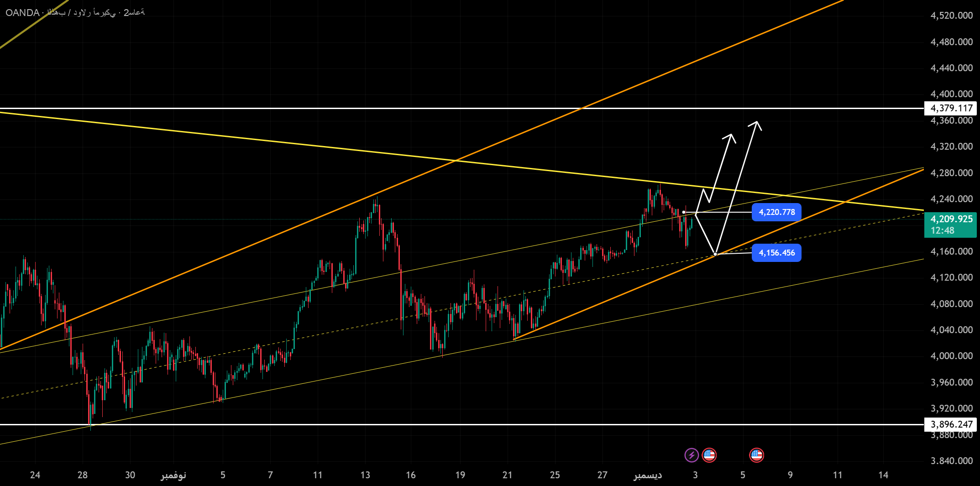The height and width of the screenshot is (486, 980).
Task: Click 3,840.000 on the price scale
Action: click(951, 461)
